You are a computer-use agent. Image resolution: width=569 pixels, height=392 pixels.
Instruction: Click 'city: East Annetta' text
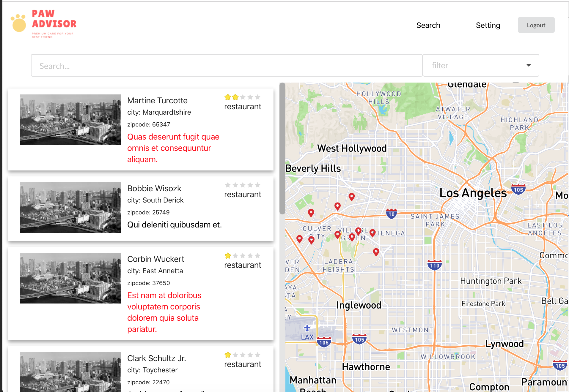point(155,271)
